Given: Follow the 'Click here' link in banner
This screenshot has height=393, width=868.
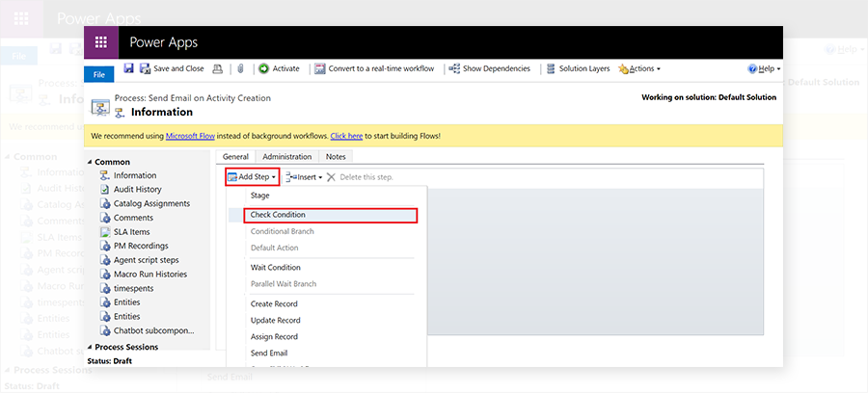Looking at the screenshot, I should [x=346, y=136].
